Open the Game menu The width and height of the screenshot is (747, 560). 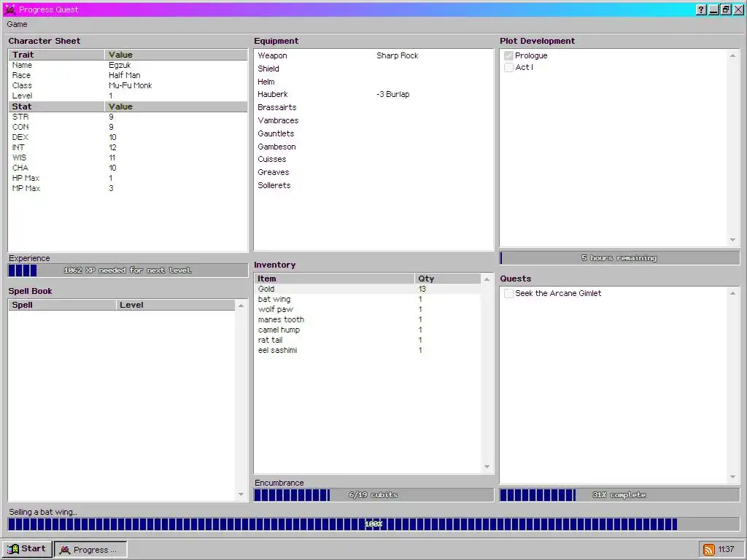(x=18, y=24)
